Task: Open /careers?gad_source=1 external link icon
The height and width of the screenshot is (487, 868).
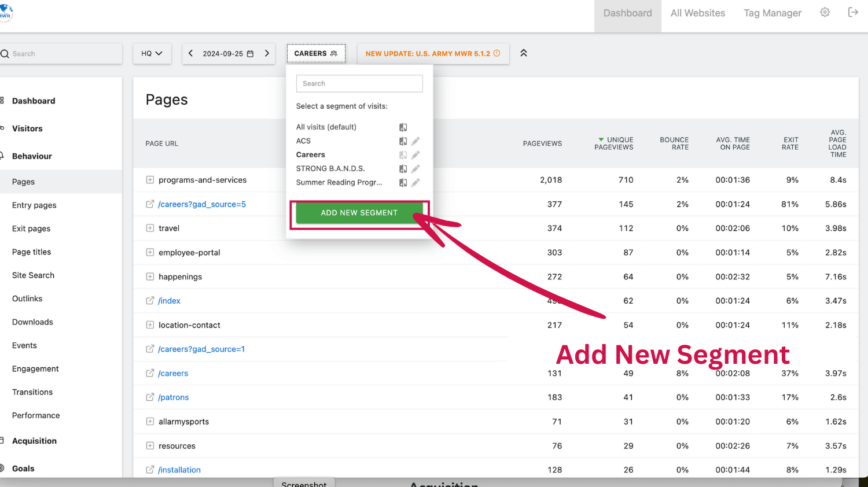Action: click(x=150, y=349)
